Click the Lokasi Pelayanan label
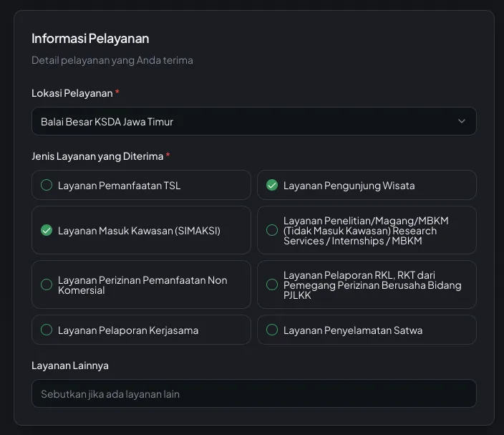Viewport: 504px width, 435px height. 72,93
